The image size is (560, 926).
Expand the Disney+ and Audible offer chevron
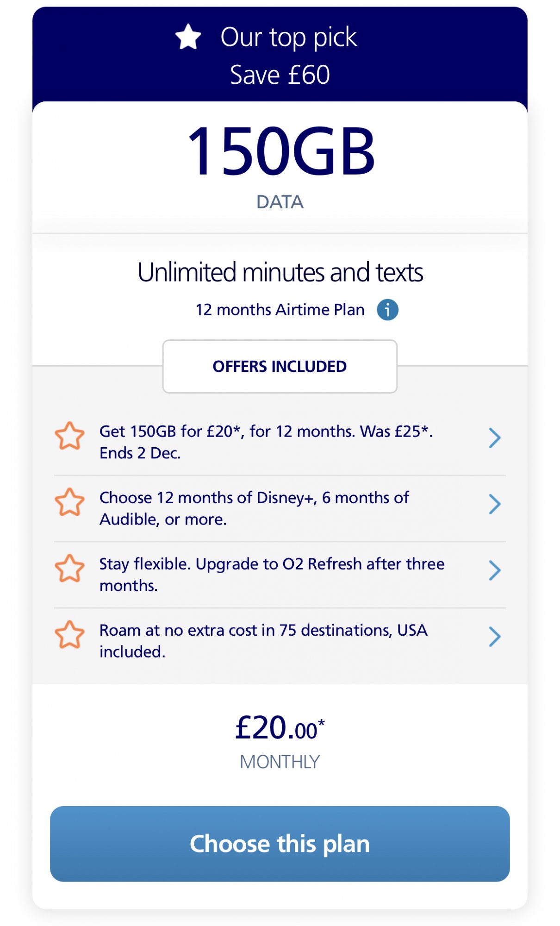tap(494, 504)
